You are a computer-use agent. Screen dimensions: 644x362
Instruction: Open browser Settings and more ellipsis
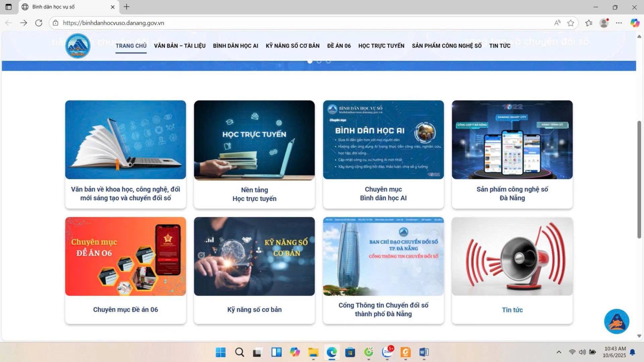[619, 23]
